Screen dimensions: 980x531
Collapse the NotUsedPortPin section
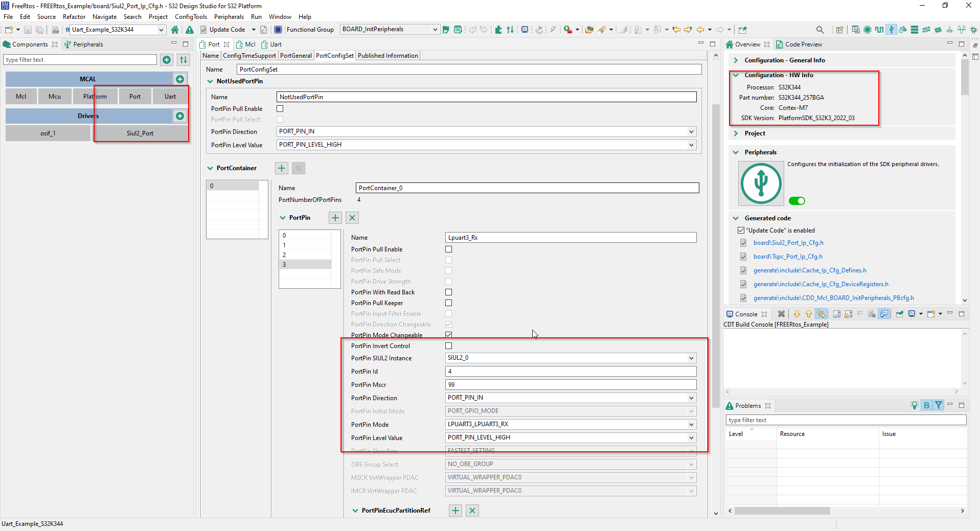coord(210,81)
